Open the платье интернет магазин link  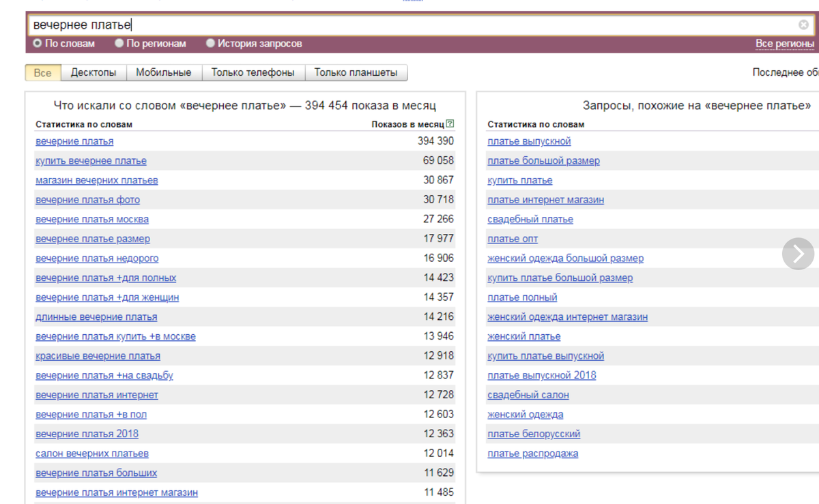546,200
